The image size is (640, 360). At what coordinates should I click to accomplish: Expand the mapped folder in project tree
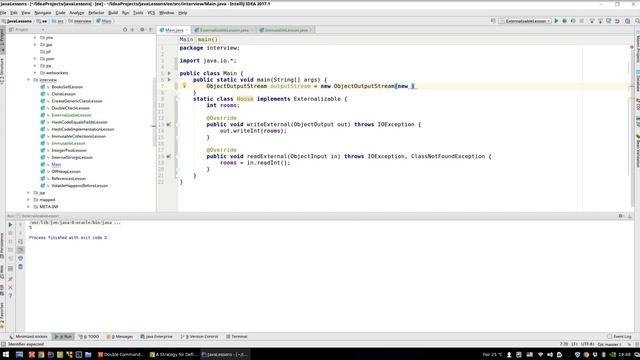point(29,200)
